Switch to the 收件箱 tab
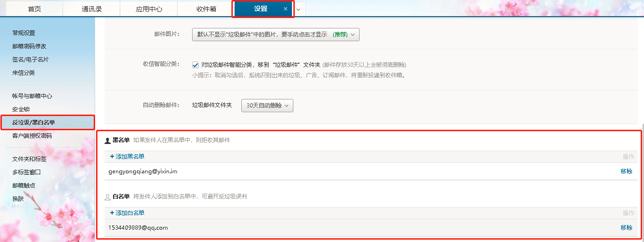Screen dimensions: 644x242 tap(206, 9)
